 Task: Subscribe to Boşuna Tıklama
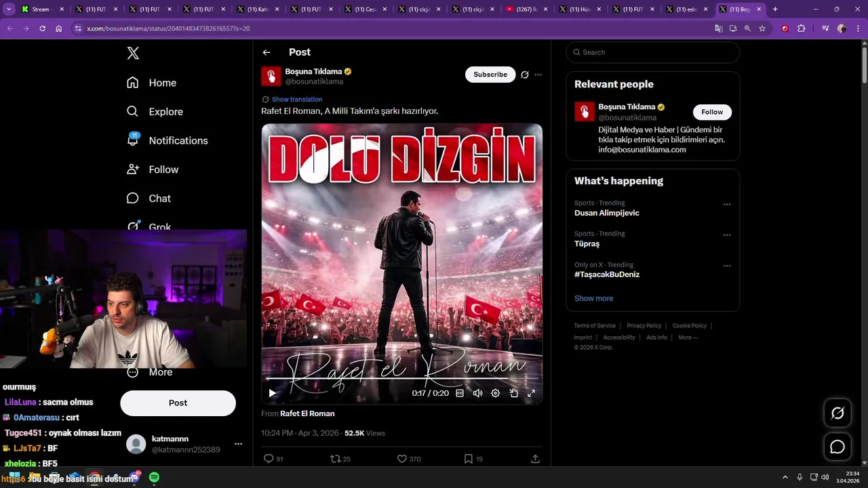[x=490, y=75]
